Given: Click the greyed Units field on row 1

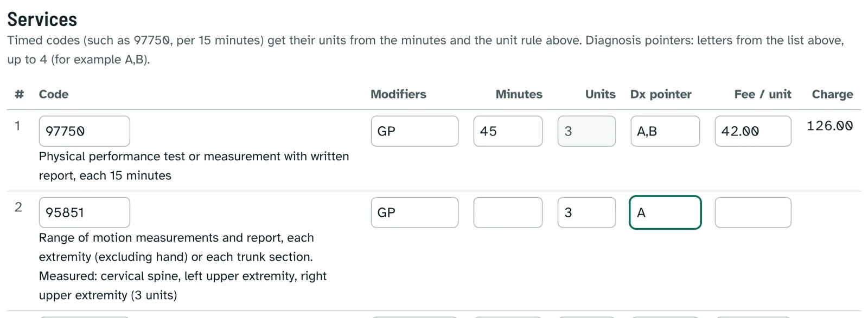Looking at the screenshot, I should click(x=586, y=131).
